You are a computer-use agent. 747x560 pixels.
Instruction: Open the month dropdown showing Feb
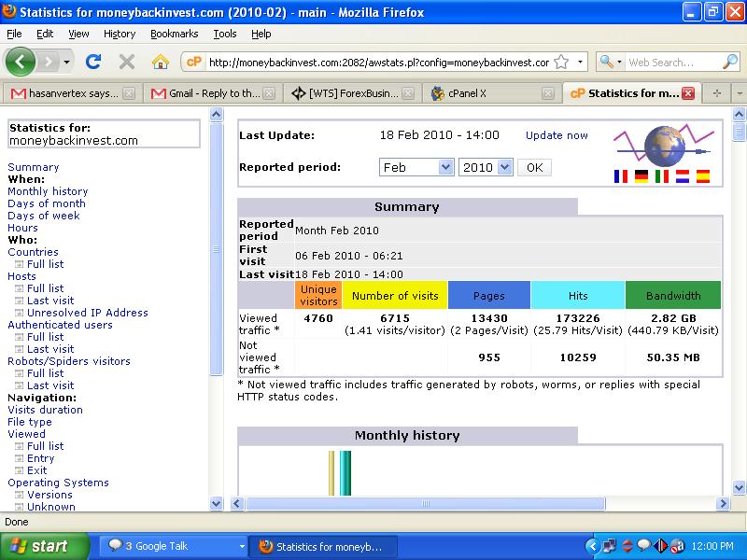click(416, 167)
